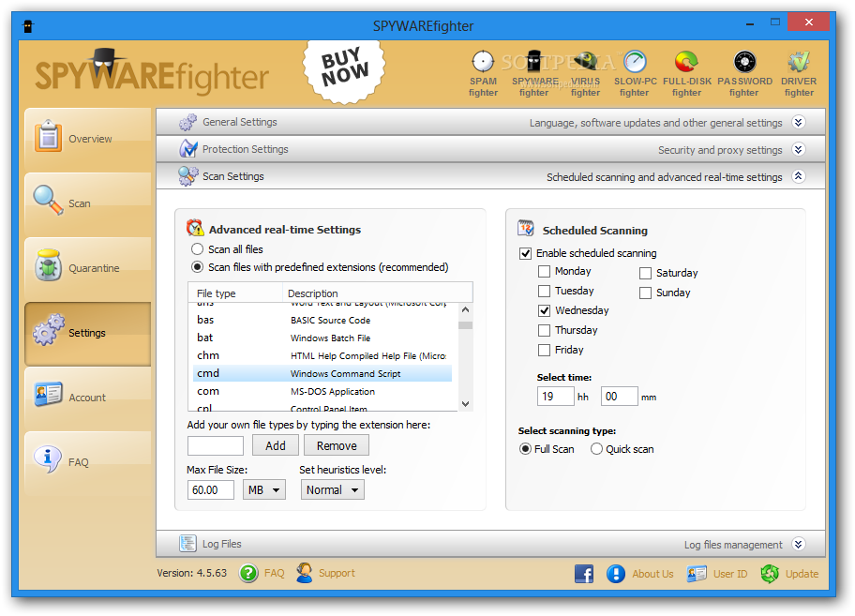Click the BUY NOW badge

click(x=344, y=71)
